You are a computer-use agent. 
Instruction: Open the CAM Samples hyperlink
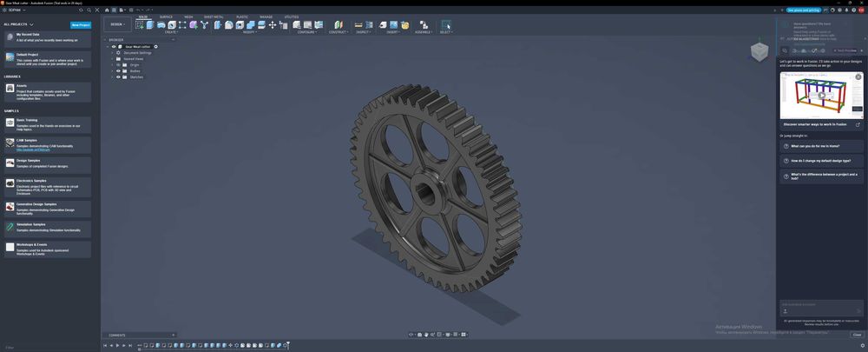[33, 149]
